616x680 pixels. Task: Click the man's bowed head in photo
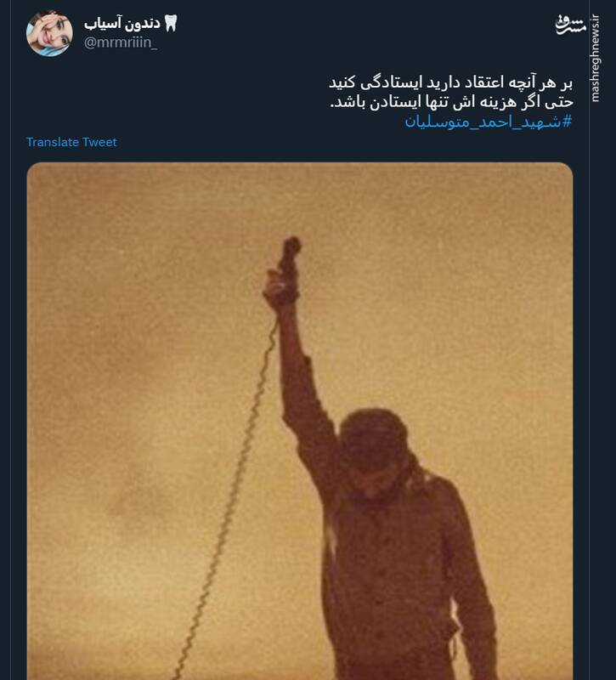coord(375,453)
